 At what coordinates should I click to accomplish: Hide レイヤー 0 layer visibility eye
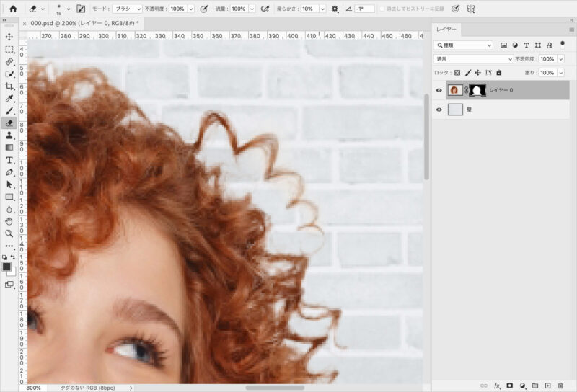[439, 90]
